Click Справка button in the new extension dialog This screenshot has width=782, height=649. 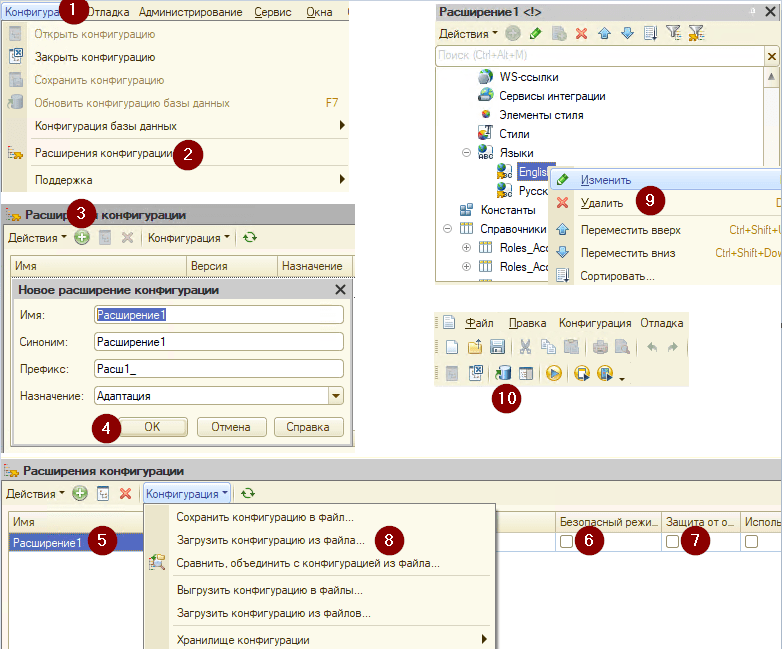pos(308,427)
